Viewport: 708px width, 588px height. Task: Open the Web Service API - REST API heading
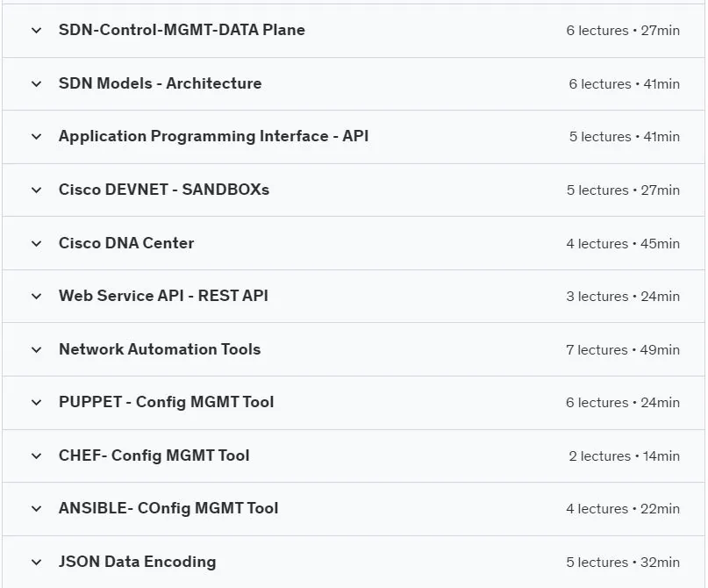point(163,296)
